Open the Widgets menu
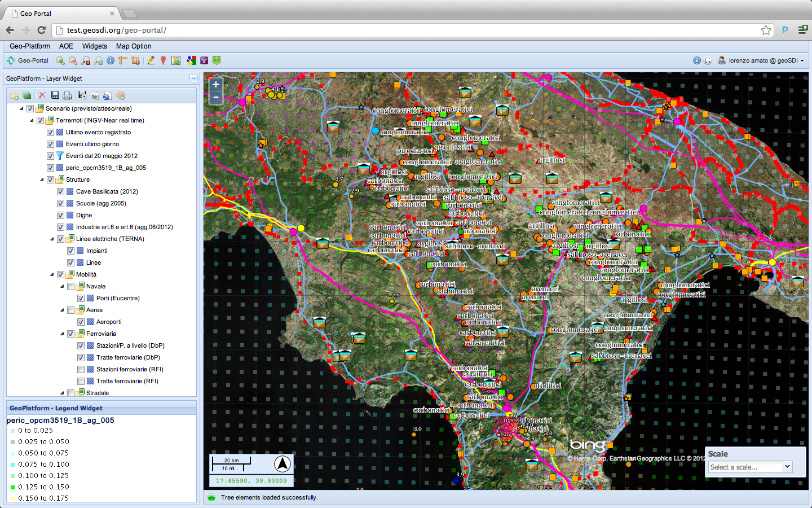Screen dimensions: 812x508 point(94,46)
